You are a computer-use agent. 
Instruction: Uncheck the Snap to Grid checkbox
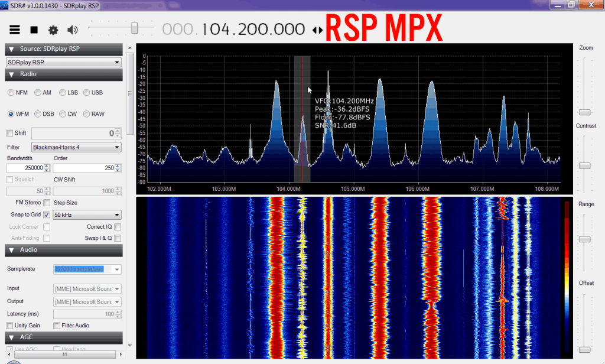(47, 215)
